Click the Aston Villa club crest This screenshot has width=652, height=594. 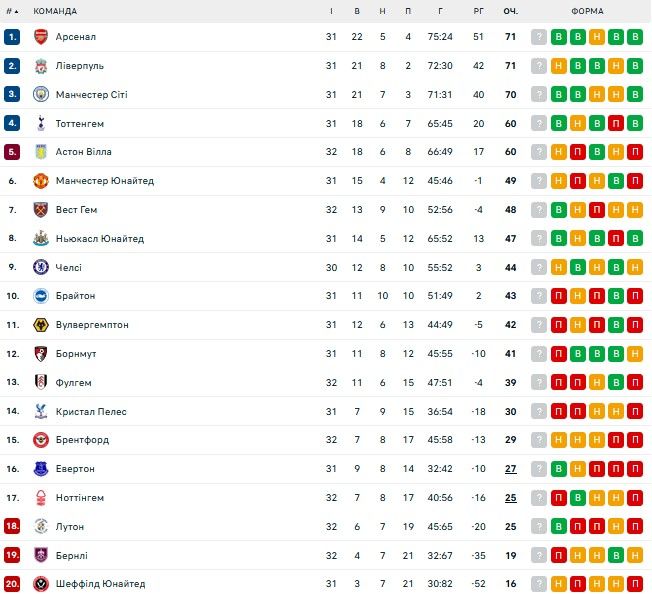(x=41, y=152)
